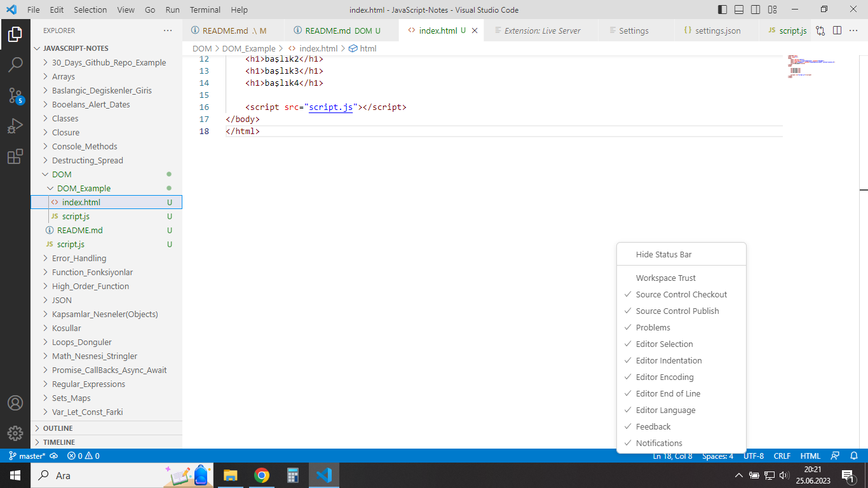
Task: Click CRLF end of line status item
Action: pos(782,456)
